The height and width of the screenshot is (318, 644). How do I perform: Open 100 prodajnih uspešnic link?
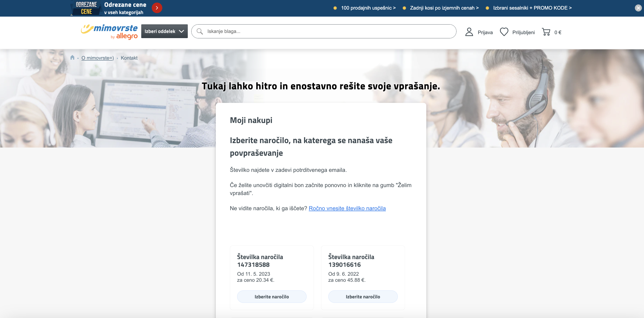click(368, 8)
